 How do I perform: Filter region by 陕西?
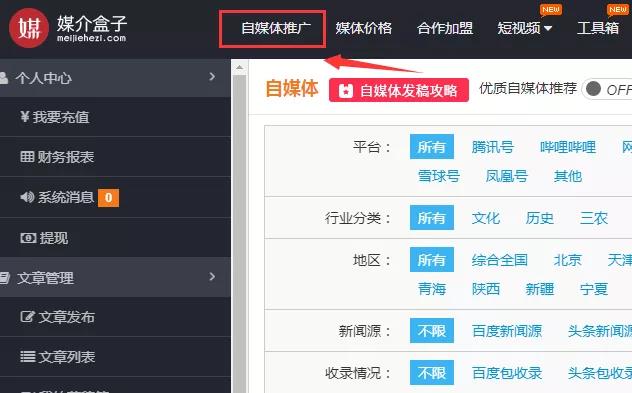coord(486,289)
